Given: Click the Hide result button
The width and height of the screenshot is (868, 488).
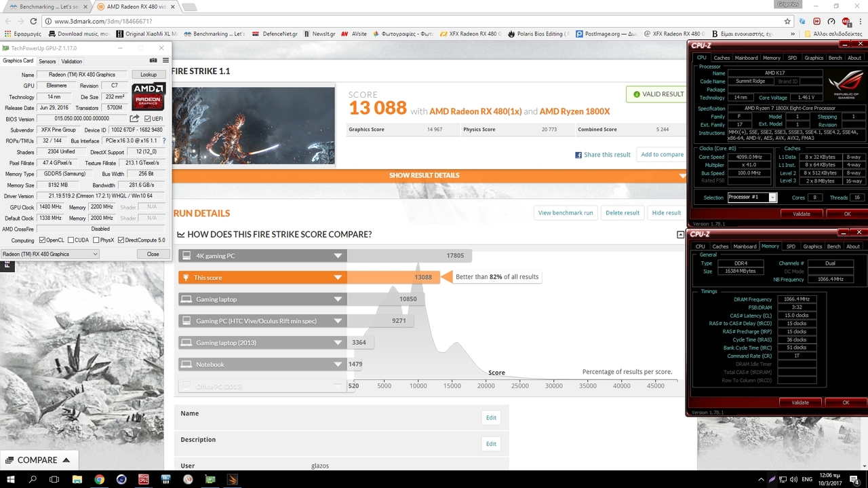Looking at the screenshot, I should (666, 212).
